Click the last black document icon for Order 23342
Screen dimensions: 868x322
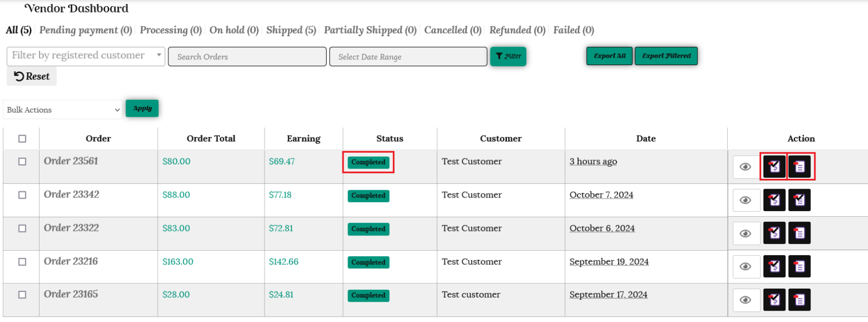tap(800, 200)
